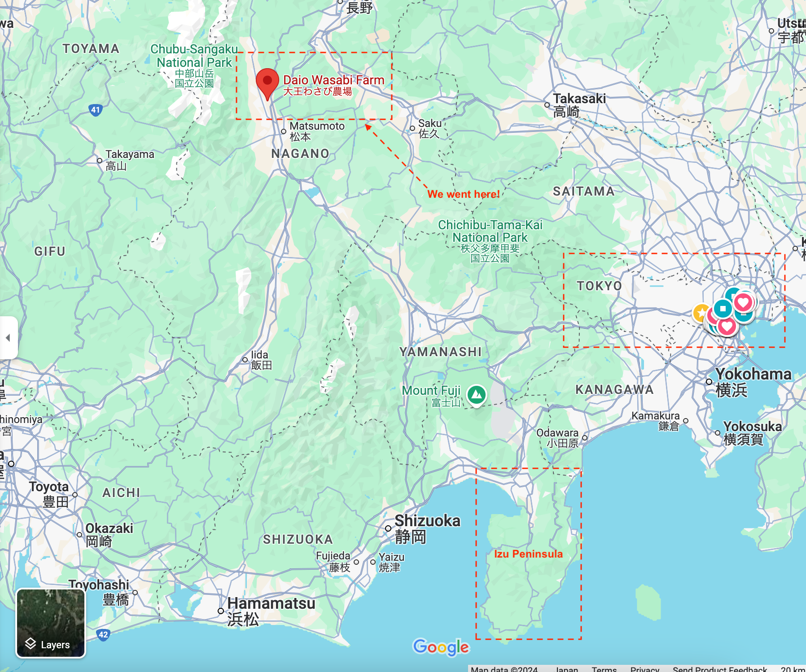
Task: Click the Odawara city dot marker
Action: click(585, 438)
